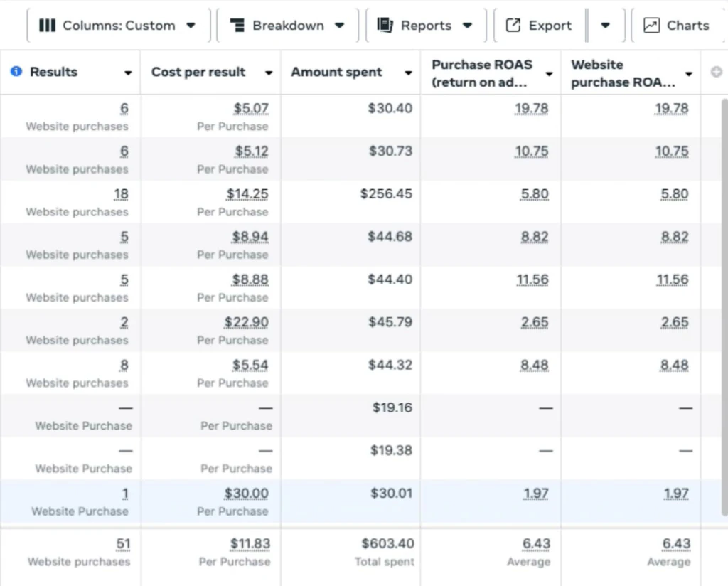This screenshot has height=586, width=728.
Task: Click the cost value $8.88
Action: [x=250, y=279]
